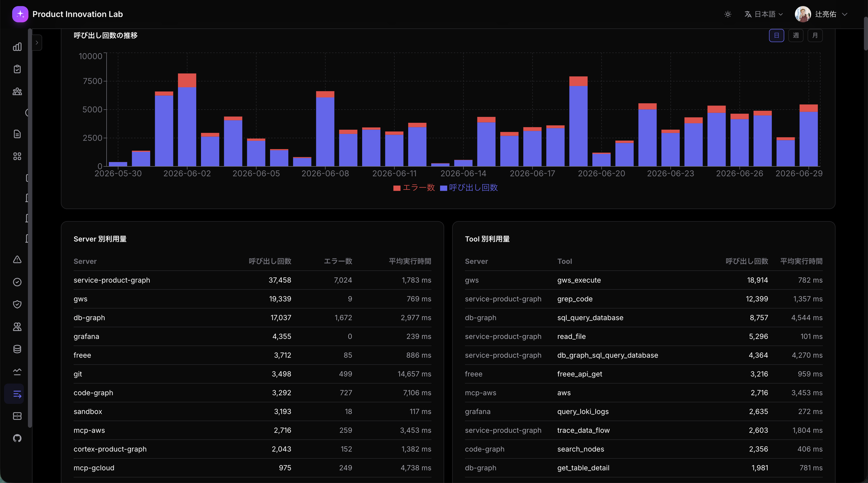Click the freee row in Server table

[252, 355]
